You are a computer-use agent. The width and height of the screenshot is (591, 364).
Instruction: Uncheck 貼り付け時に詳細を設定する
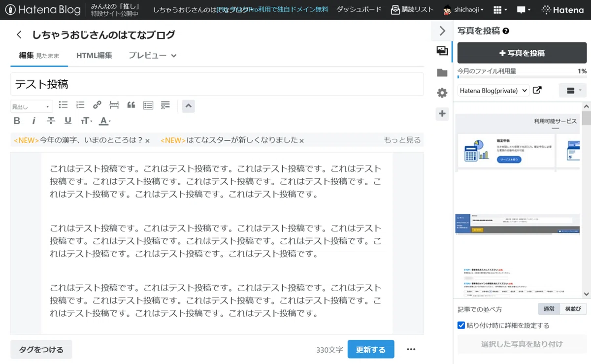click(x=461, y=325)
